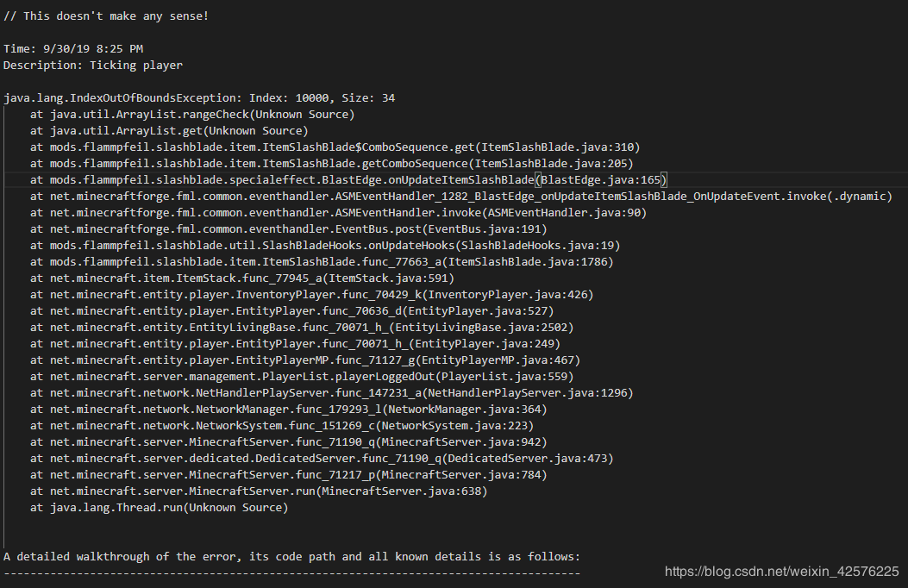Click the blog.csdn.net watermark URL

point(782,572)
